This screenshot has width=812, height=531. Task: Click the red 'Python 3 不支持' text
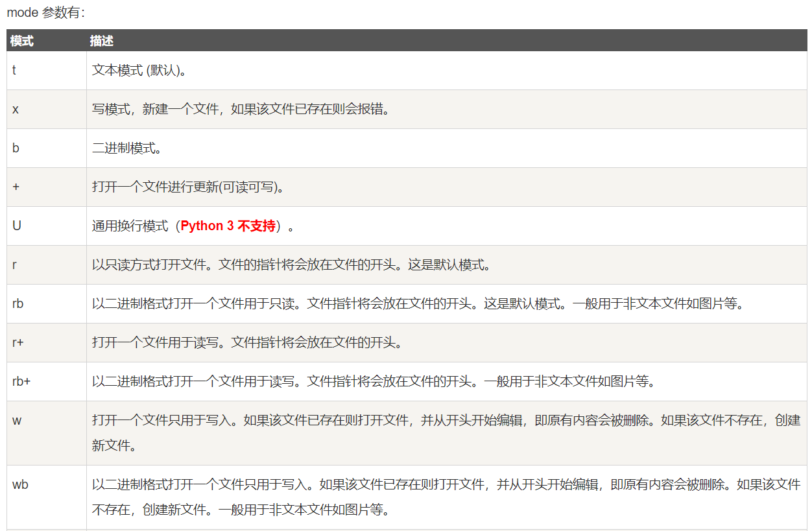[228, 226]
